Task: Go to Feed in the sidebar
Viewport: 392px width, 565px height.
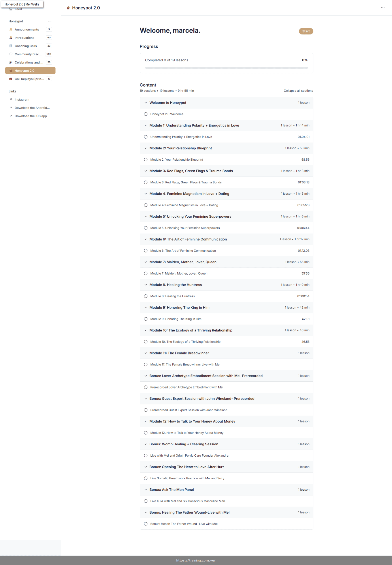Action: [x=18, y=9]
